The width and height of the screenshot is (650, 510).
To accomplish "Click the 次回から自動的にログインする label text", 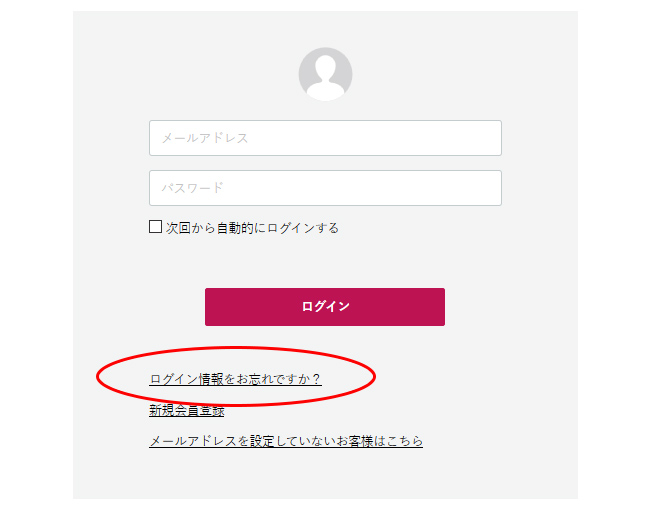I will [x=252, y=228].
